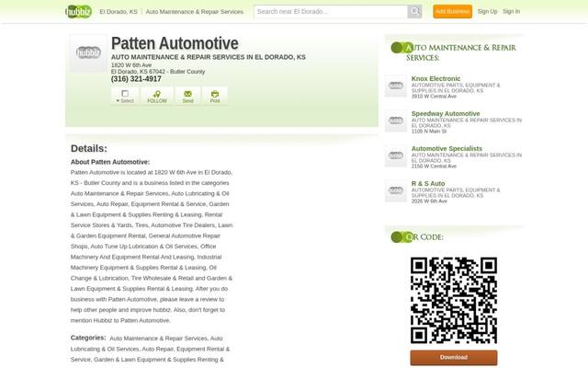Click the Hubbiz logo in header
588x368 pixels.
78,12
